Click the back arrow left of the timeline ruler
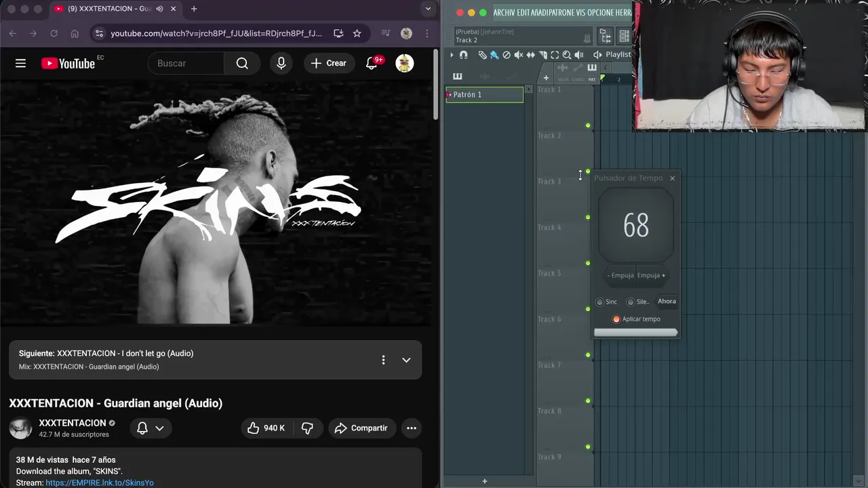Screen dimensions: 868x488 click(606, 67)
